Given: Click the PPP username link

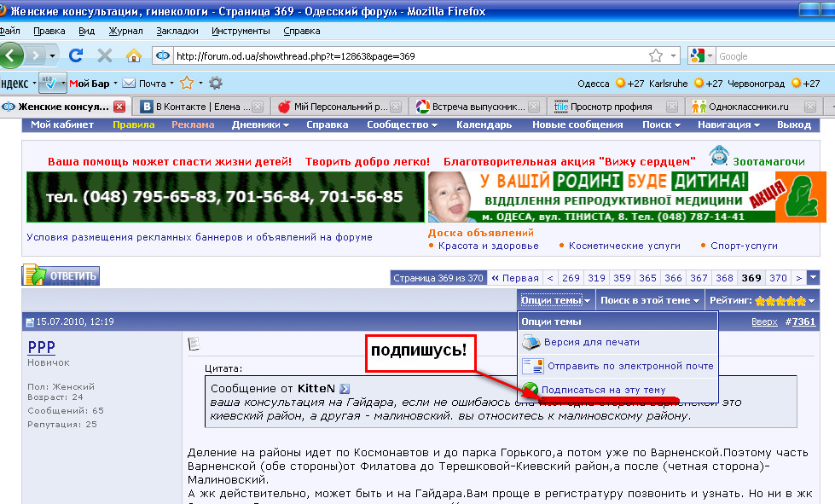Looking at the screenshot, I should coord(41,346).
